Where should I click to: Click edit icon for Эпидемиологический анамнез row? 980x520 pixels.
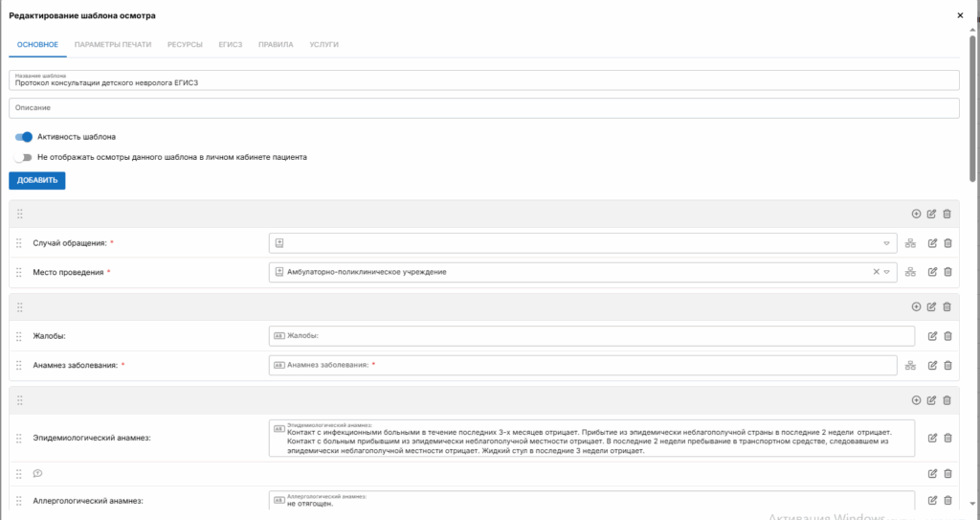pos(931,438)
